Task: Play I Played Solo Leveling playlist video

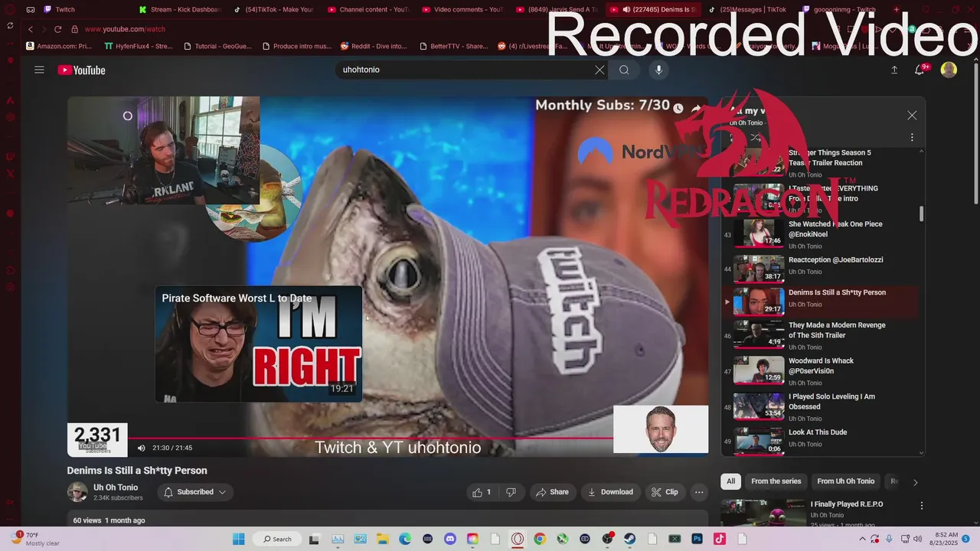Action: pos(820,406)
